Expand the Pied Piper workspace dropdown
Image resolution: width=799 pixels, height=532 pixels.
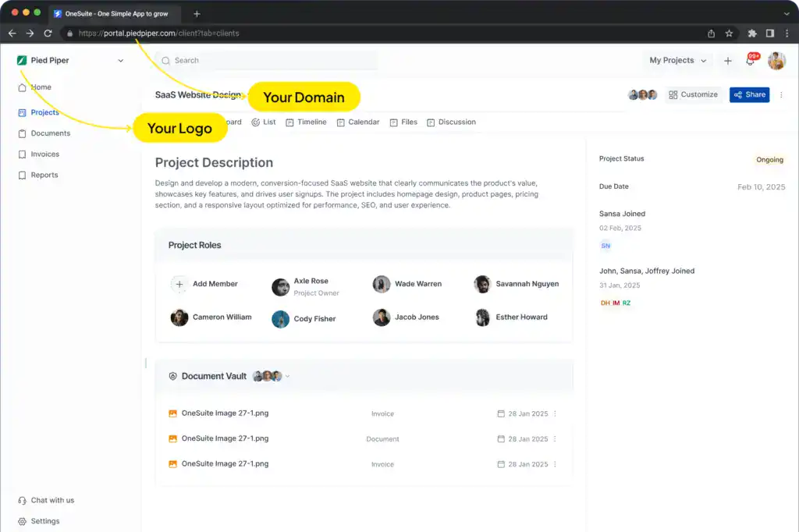119,60
